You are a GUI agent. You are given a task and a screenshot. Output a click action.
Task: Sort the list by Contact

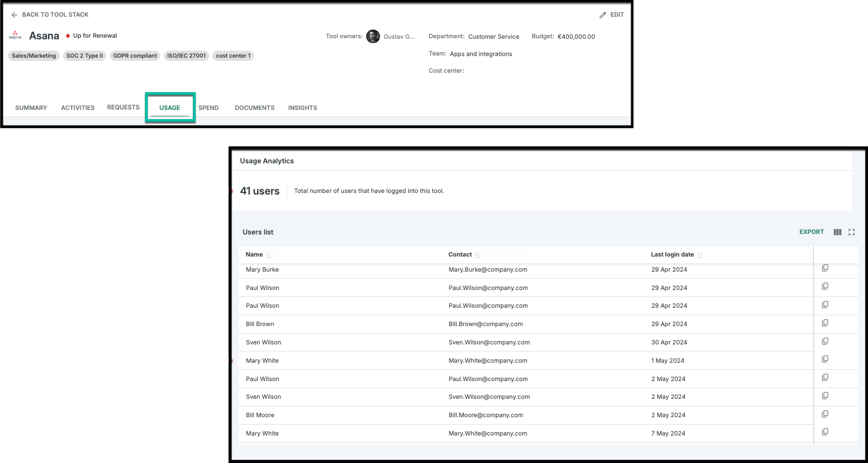click(x=477, y=255)
